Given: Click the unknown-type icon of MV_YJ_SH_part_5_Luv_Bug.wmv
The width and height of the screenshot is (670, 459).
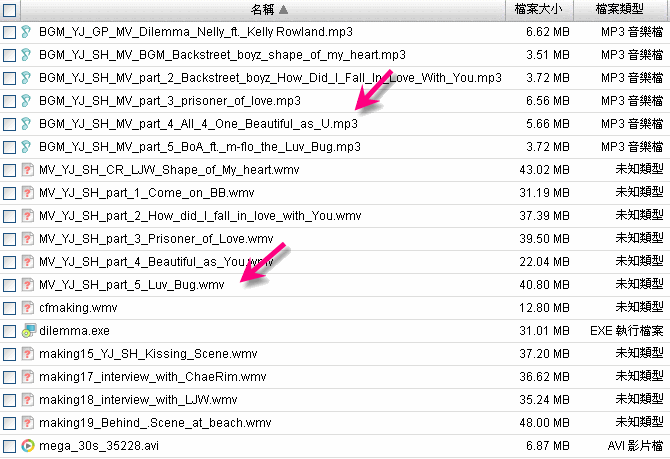Looking at the screenshot, I should (x=27, y=285).
